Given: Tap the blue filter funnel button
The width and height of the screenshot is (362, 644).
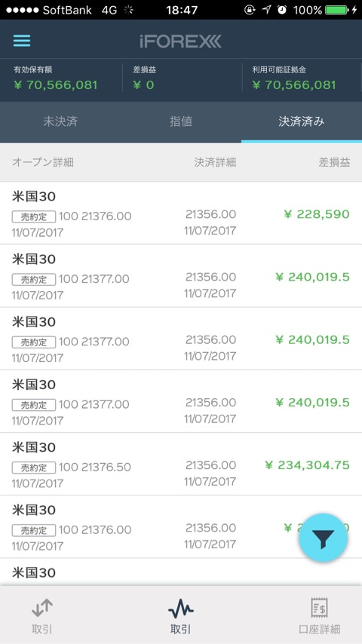Looking at the screenshot, I should click(x=324, y=538).
